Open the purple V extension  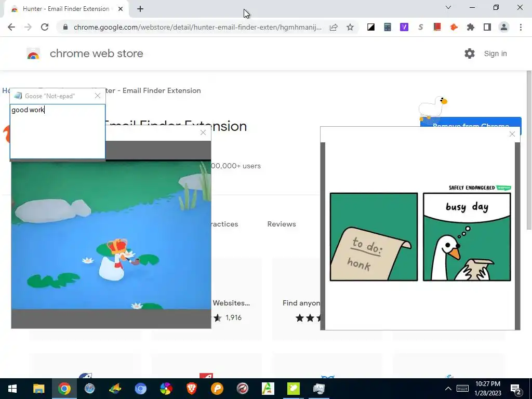coord(404,27)
